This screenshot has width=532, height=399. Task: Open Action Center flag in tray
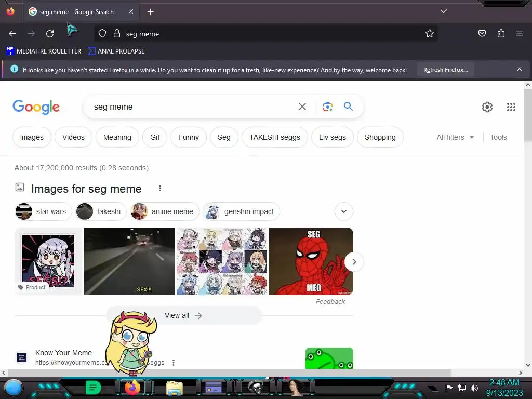click(x=449, y=388)
